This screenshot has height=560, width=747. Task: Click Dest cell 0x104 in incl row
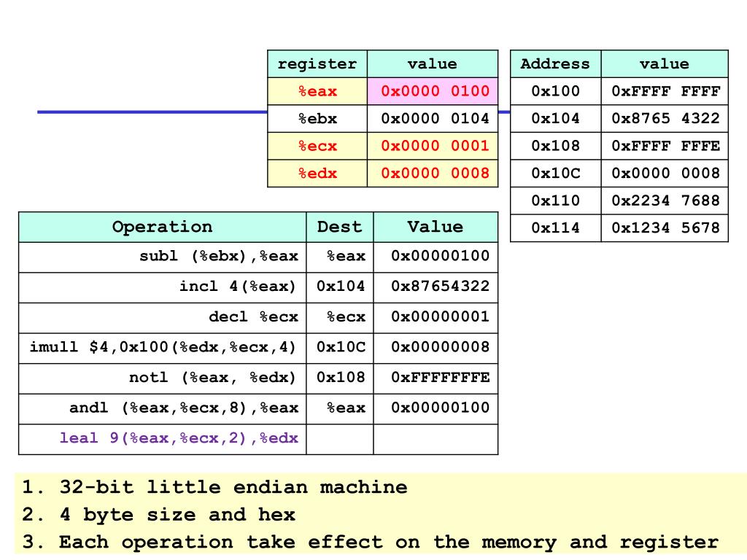pos(340,287)
